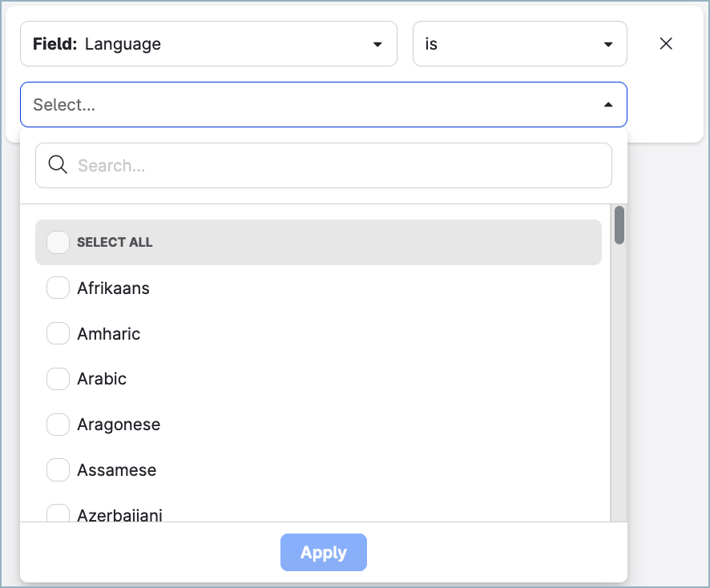This screenshot has width=710, height=588.
Task: Check the Arabic checkbox
Action: (58, 379)
